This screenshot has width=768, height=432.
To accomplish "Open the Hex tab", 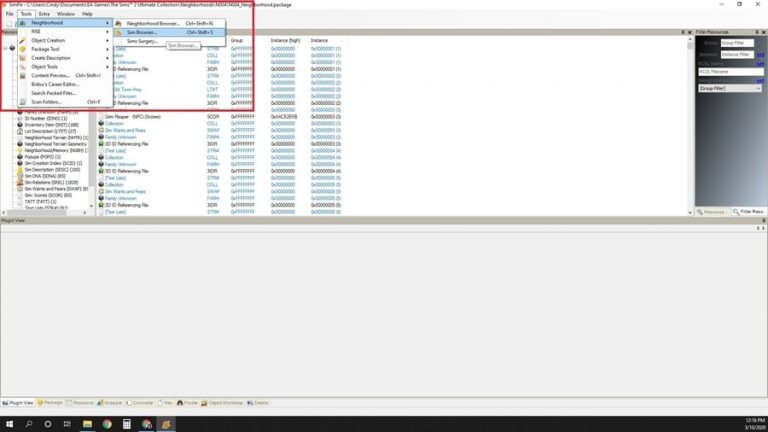I will pyautogui.click(x=166, y=403).
